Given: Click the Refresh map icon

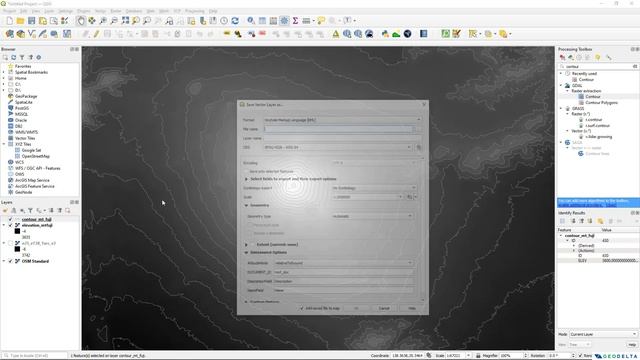Looking at the screenshot, I should [x=235, y=21].
